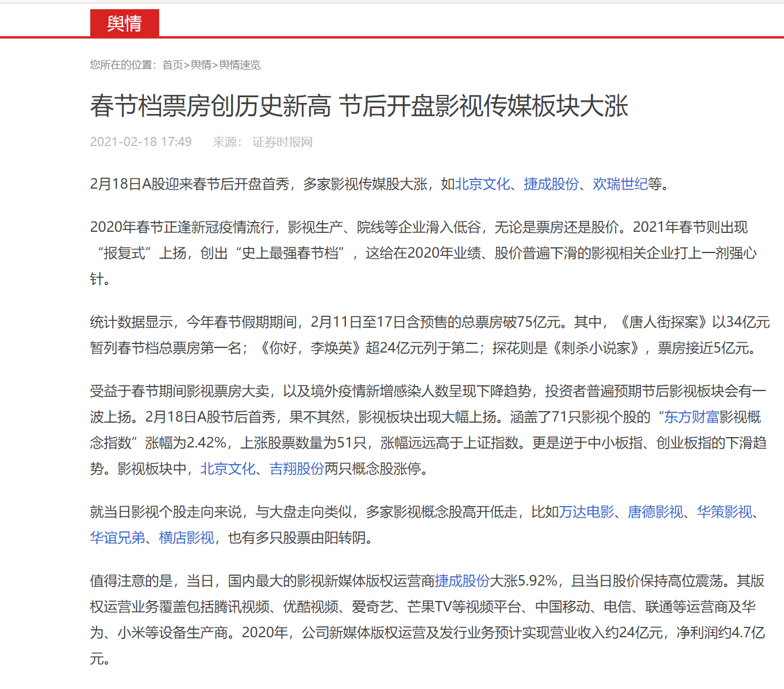This screenshot has width=784, height=689.
Task: Click article title 春节档票房创历史新高
Action: point(210,106)
